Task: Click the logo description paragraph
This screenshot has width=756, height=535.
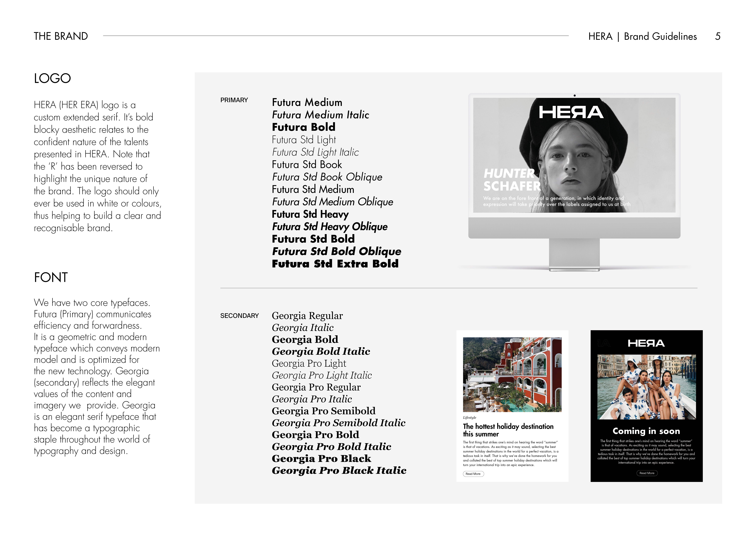Action: tap(98, 166)
